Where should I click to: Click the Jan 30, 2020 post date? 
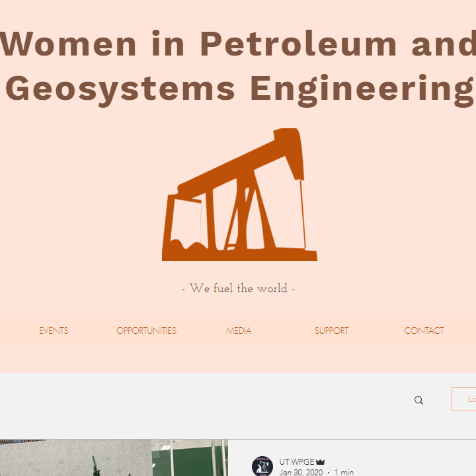[301, 472]
